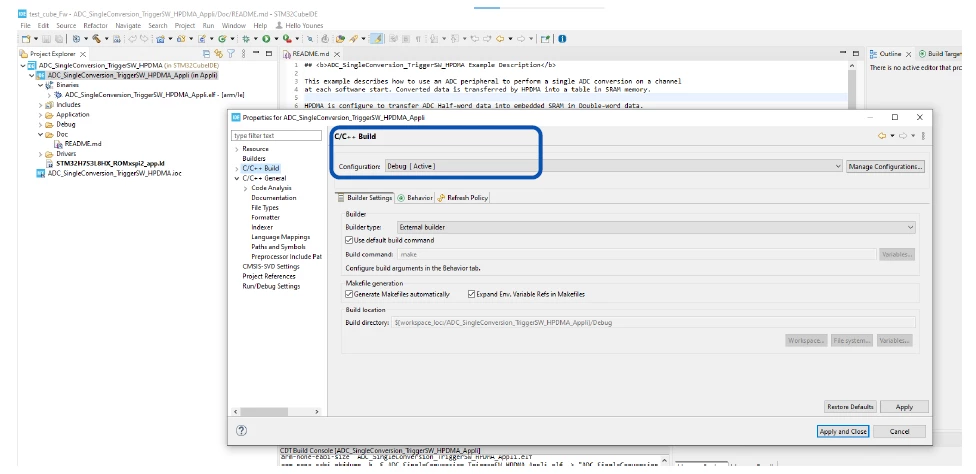Click Apply and Close button
Image resolution: width=976 pixels, height=474 pixels.
tap(843, 431)
